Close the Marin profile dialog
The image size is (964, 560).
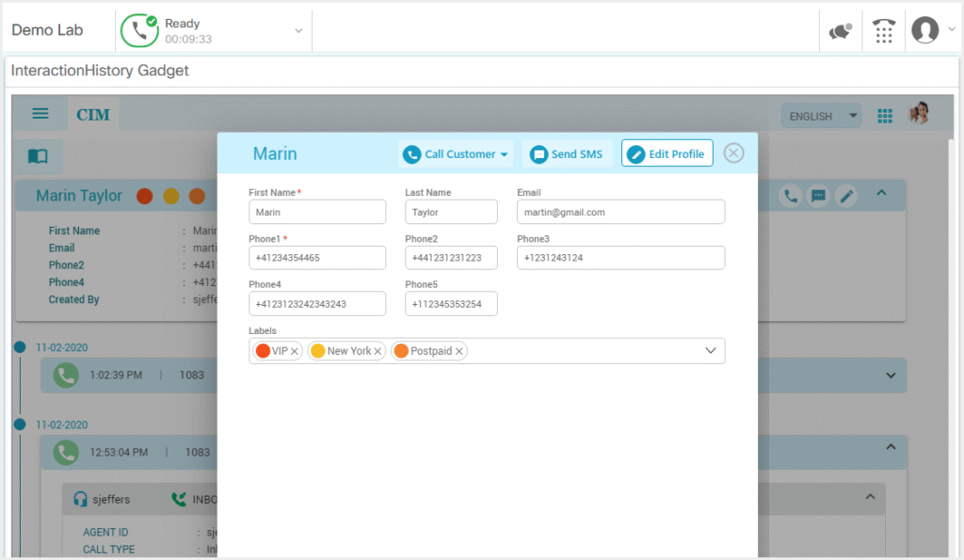[x=733, y=153]
